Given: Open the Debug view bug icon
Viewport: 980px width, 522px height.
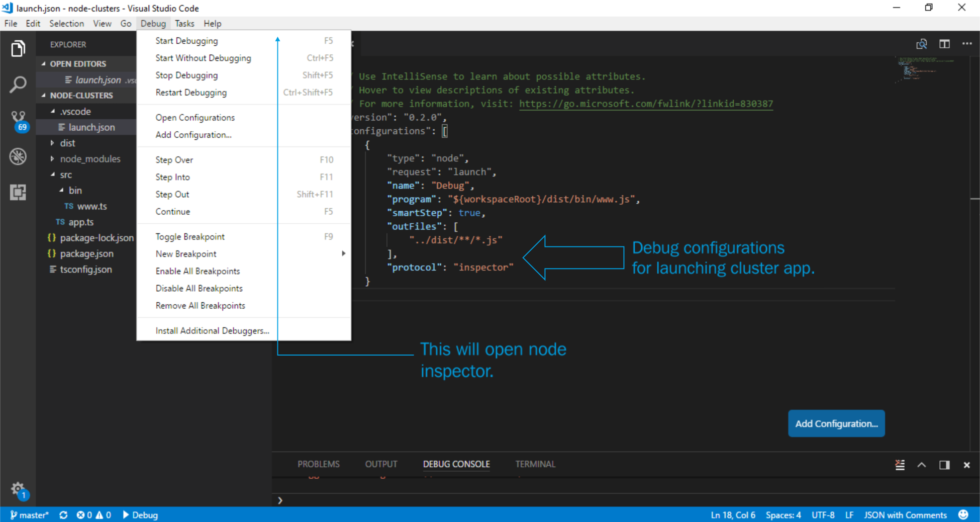Looking at the screenshot, I should (18, 157).
